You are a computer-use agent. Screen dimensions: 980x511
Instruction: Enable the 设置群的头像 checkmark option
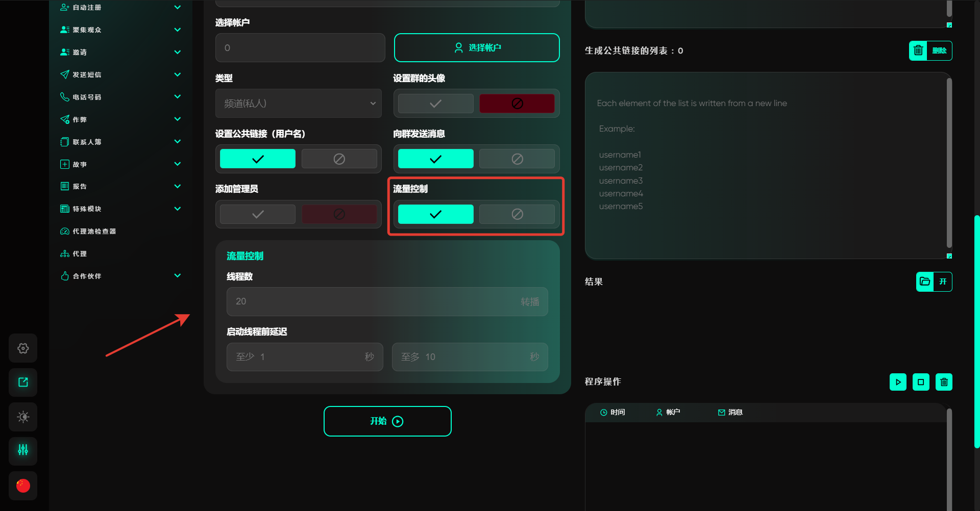[x=435, y=104]
